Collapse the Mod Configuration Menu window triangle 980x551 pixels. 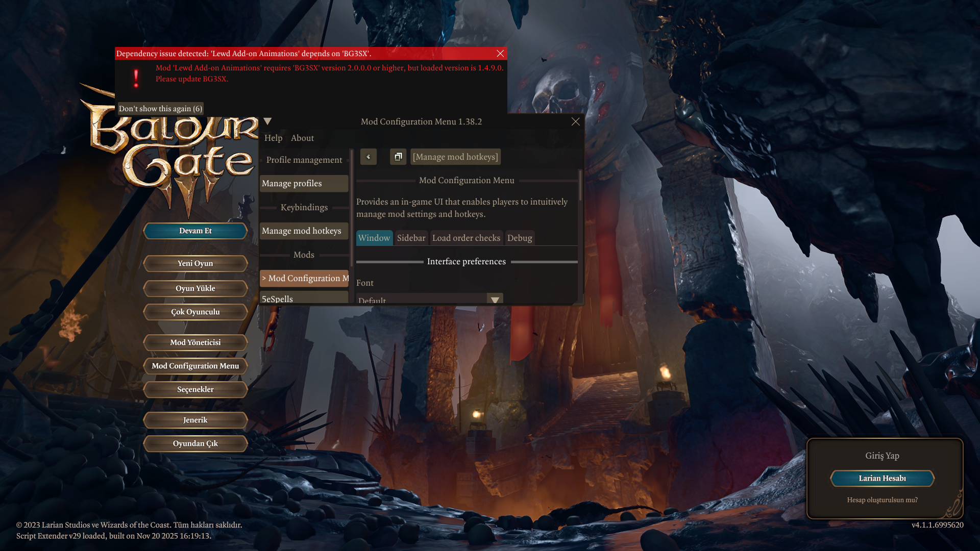pos(267,121)
